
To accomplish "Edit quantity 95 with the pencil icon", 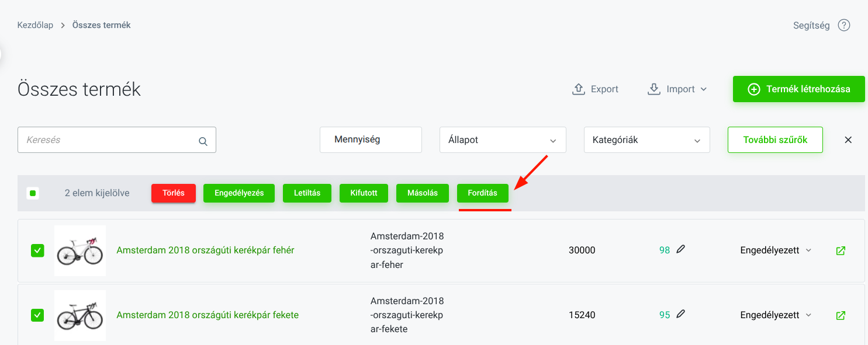I will tap(680, 314).
